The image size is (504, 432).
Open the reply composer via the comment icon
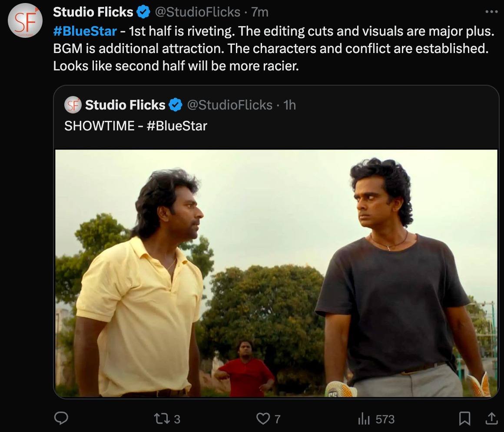coord(61,419)
